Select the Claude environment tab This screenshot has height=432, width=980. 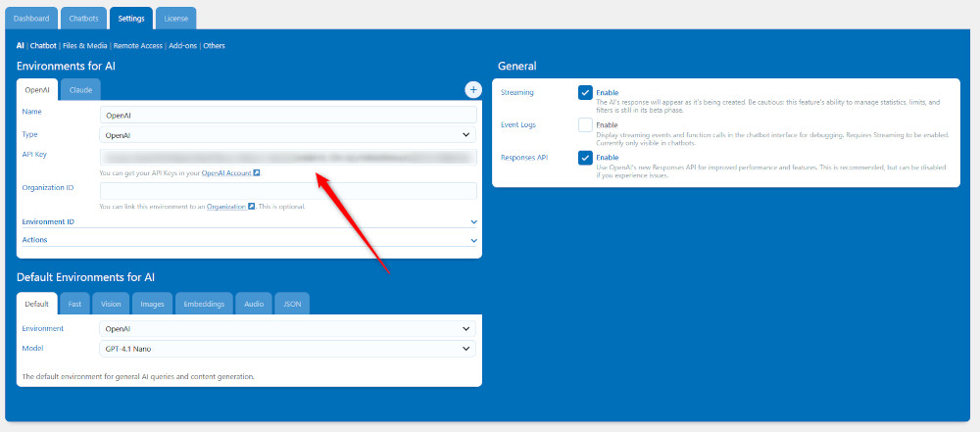pyautogui.click(x=80, y=90)
